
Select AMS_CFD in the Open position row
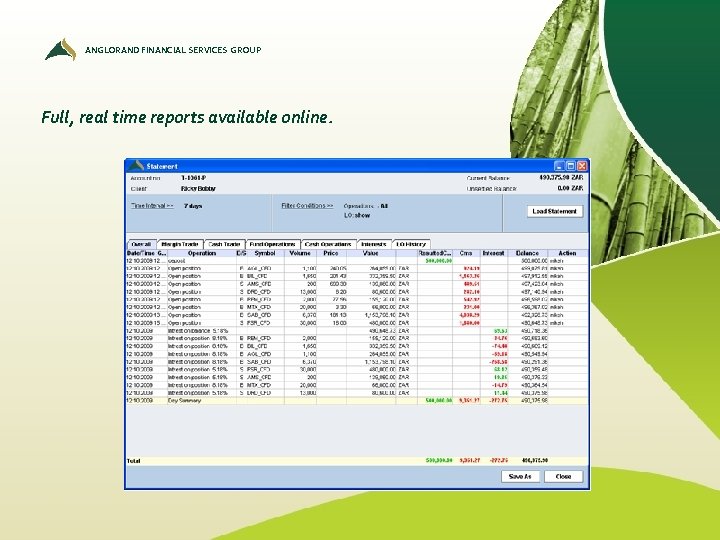(259, 284)
